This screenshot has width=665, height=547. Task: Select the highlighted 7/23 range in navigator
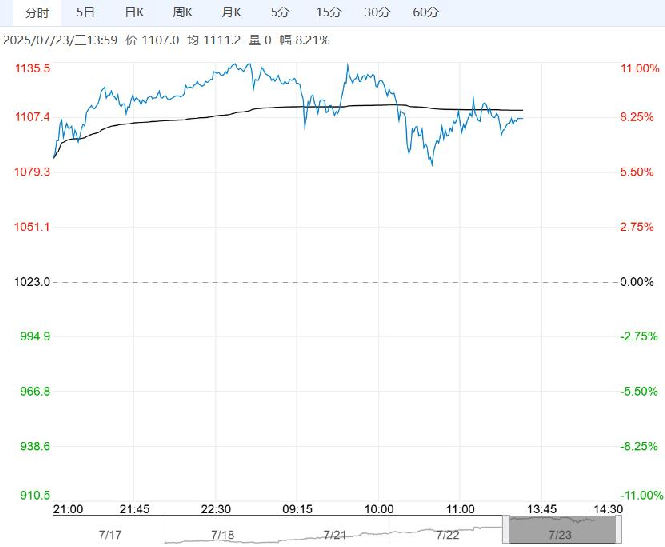(562, 529)
